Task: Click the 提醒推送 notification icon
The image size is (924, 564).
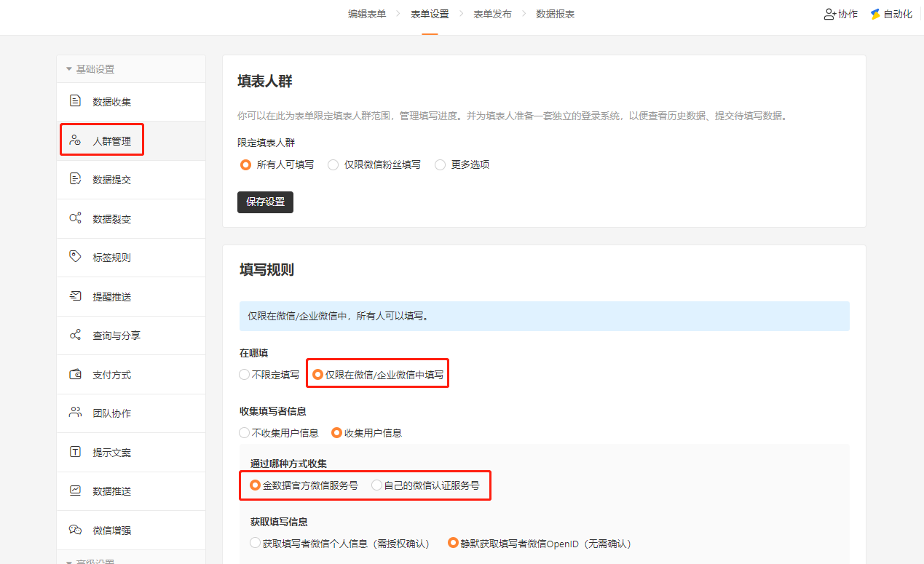Action: coord(75,296)
